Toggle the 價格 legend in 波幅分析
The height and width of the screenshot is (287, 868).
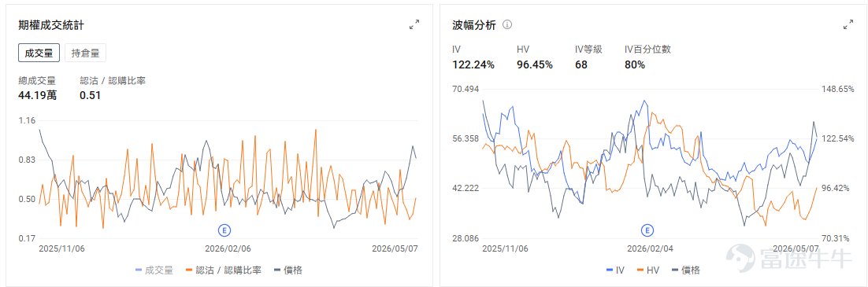[686, 270]
